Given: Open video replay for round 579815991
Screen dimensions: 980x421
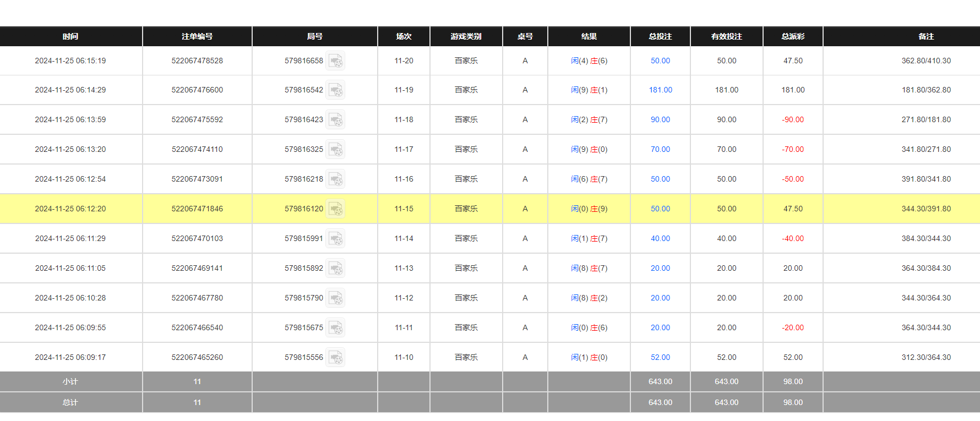Looking at the screenshot, I should click(335, 238).
